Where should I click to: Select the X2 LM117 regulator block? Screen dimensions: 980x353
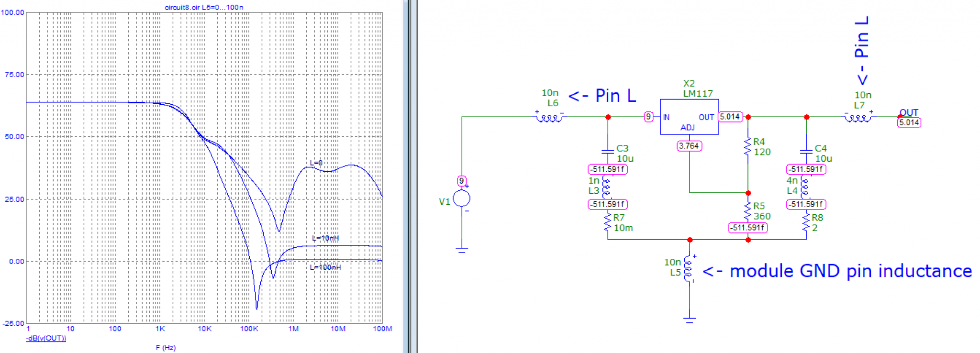[690, 117]
